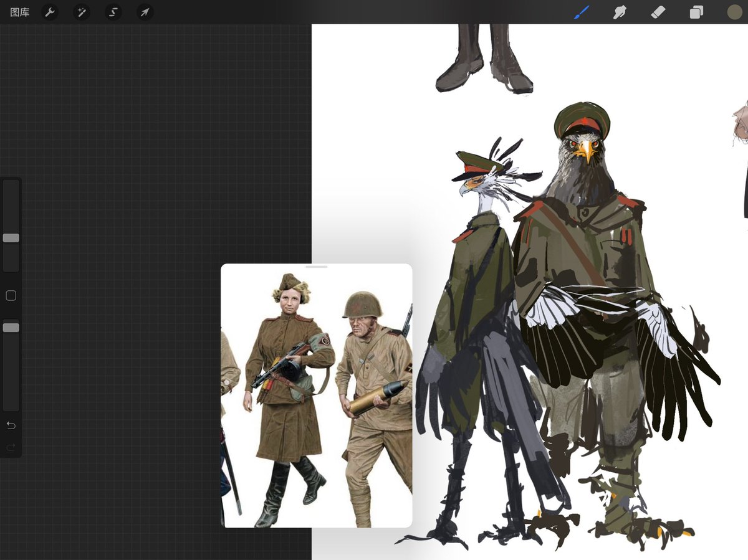Activate the Transform arrow tool
The image size is (748, 560).
pyautogui.click(x=145, y=12)
